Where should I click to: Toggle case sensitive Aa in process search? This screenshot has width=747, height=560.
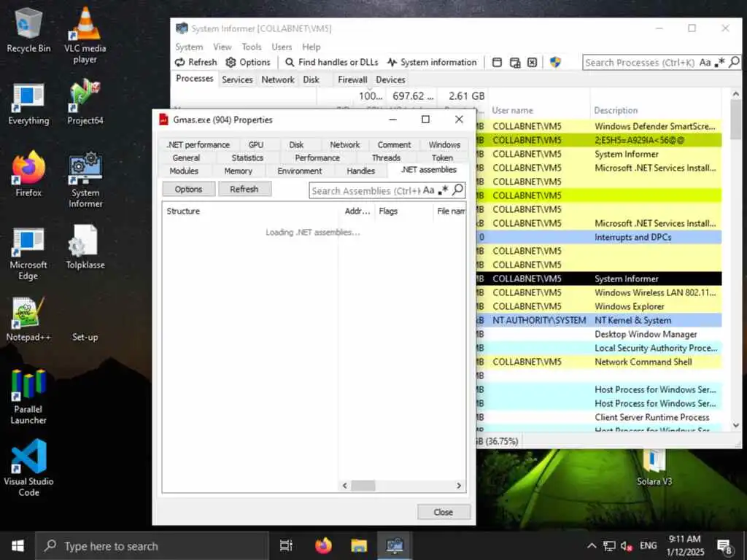705,63
